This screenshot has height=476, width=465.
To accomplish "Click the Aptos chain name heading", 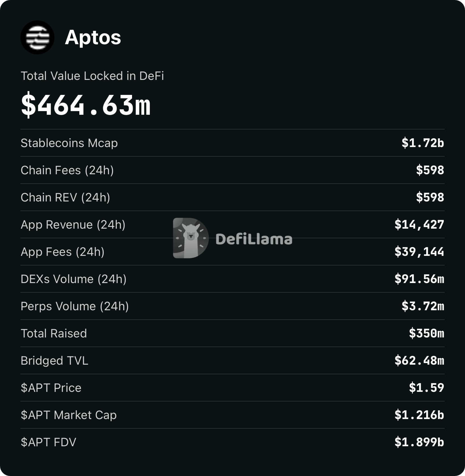I will pos(93,37).
